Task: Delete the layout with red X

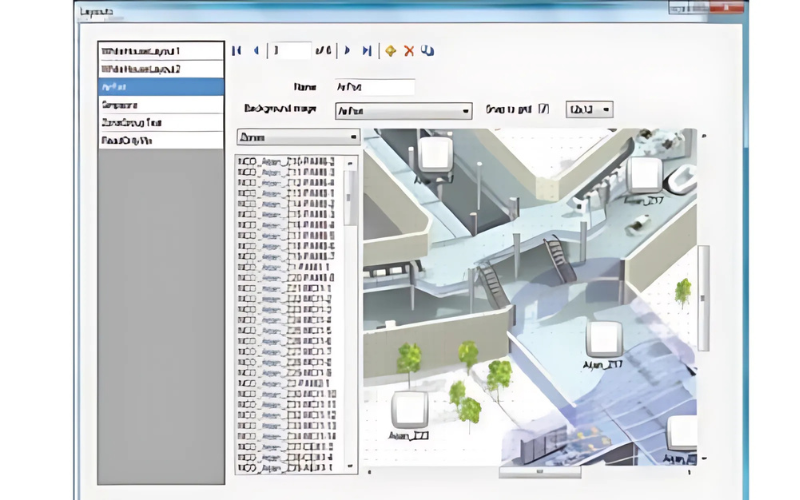Action: tap(409, 51)
